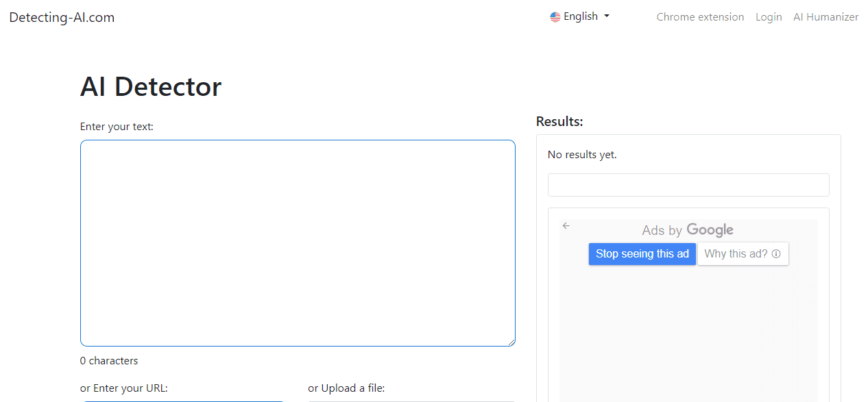The width and height of the screenshot is (868, 402).
Task: Click the Google logo inside the ad
Action: (710, 230)
